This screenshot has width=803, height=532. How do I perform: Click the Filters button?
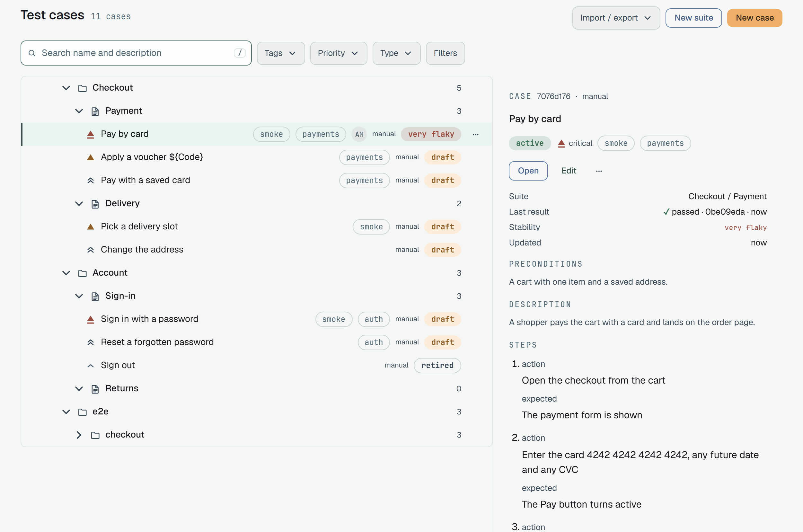pyautogui.click(x=445, y=53)
